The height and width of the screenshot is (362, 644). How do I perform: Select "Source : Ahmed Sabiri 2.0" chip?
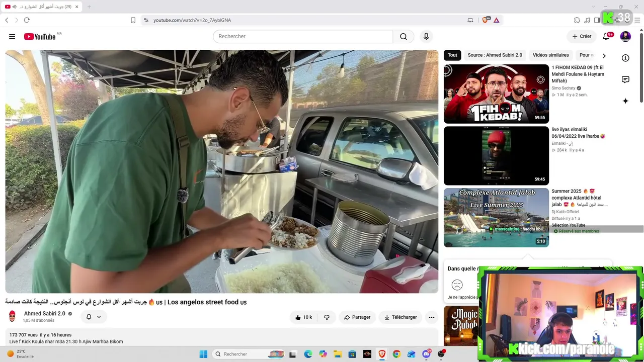(495, 55)
